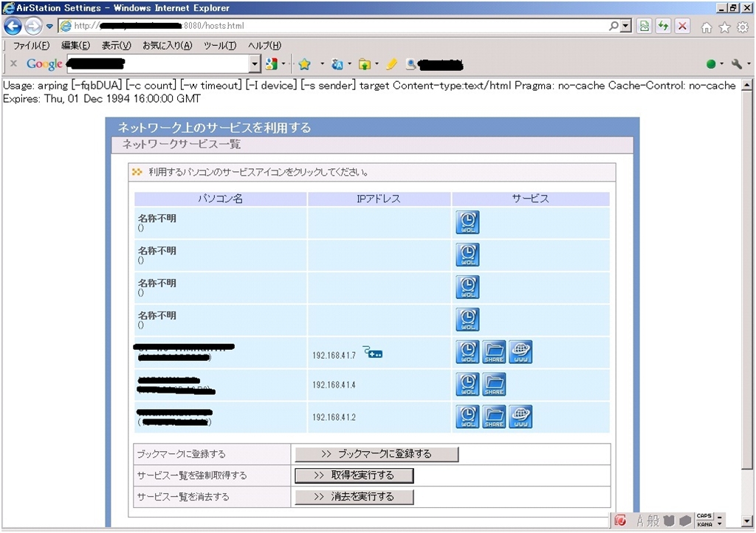Image resolution: width=756 pixels, height=533 pixels.
Task: Open the 表示(V) menu
Action: click(x=116, y=46)
